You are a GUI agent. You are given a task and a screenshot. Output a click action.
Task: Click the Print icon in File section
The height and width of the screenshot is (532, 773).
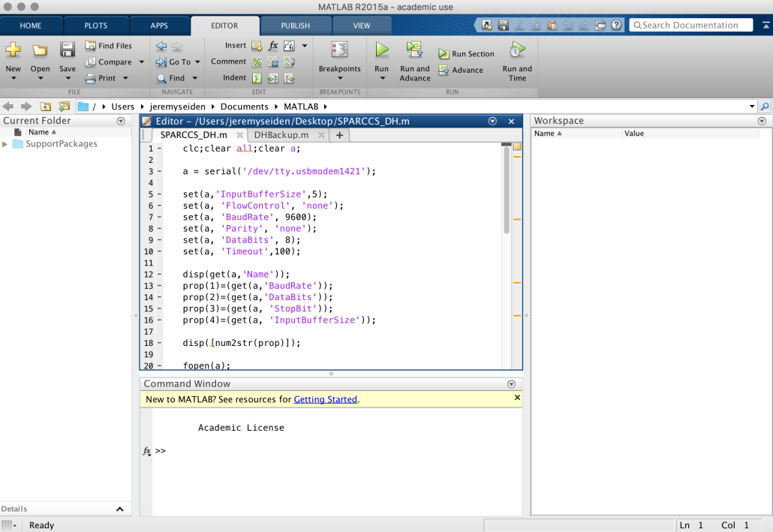(90, 78)
